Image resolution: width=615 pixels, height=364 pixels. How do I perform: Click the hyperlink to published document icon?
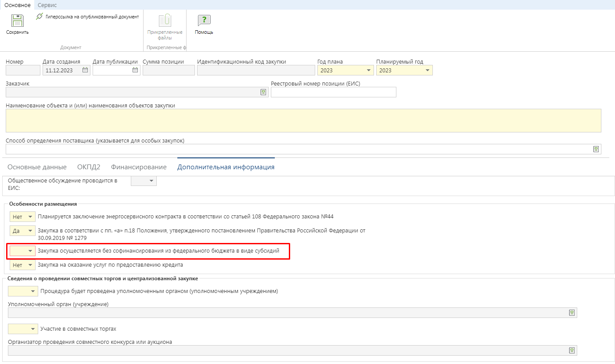(40, 17)
